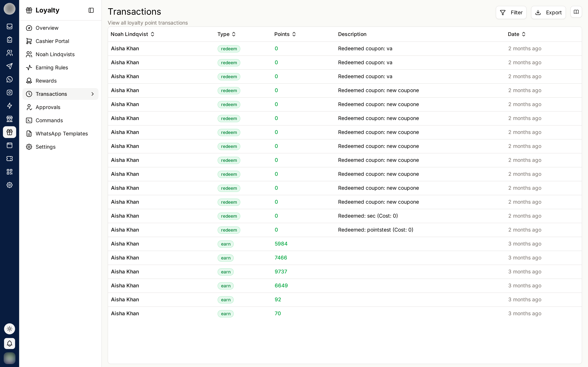Sort table by Type column
The height and width of the screenshot is (367, 588).
pyautogui.click(x=226, y=34)
